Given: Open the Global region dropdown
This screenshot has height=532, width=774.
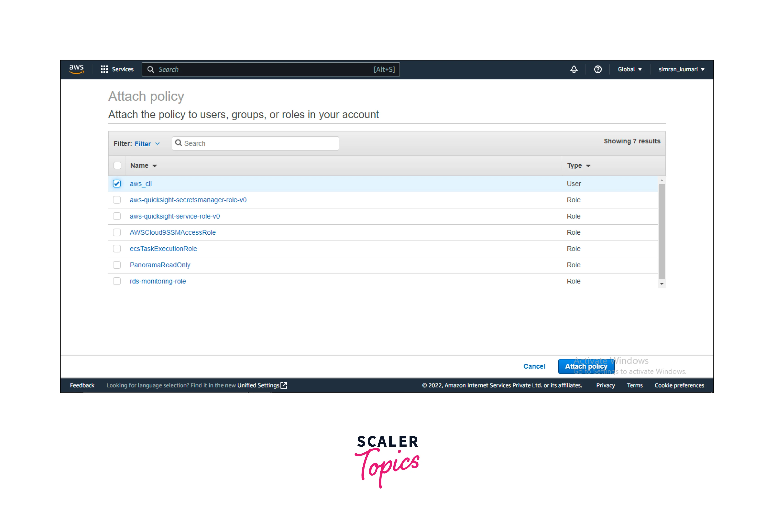Looking at the screenshot, I should 629,69.
